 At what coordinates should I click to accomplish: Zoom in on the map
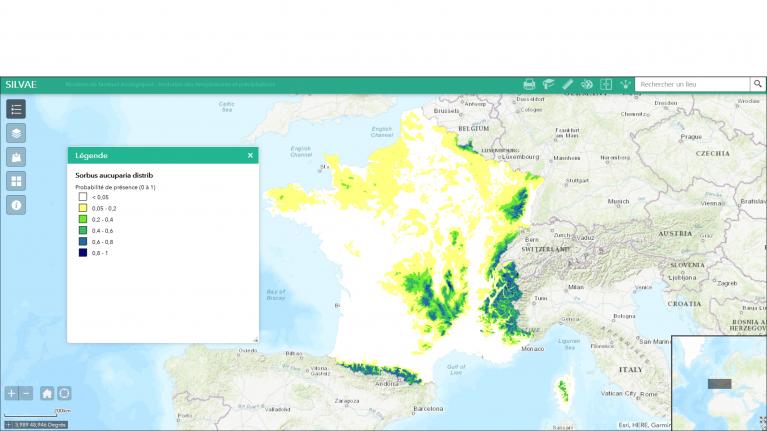tap(11, 393)
